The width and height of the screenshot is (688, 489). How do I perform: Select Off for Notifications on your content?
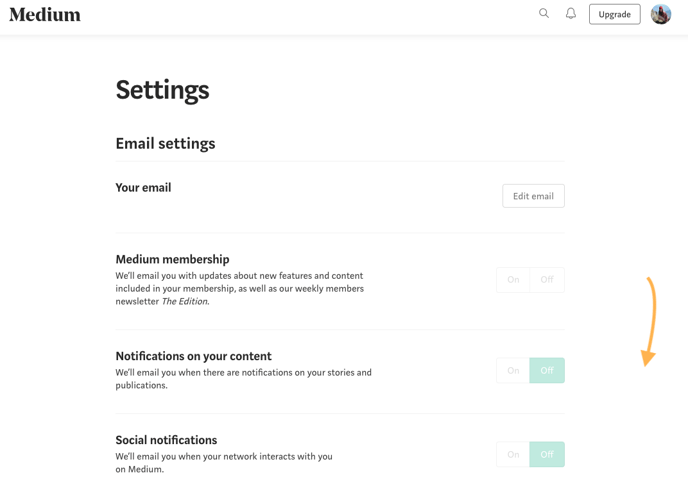(x=547, y=370)
